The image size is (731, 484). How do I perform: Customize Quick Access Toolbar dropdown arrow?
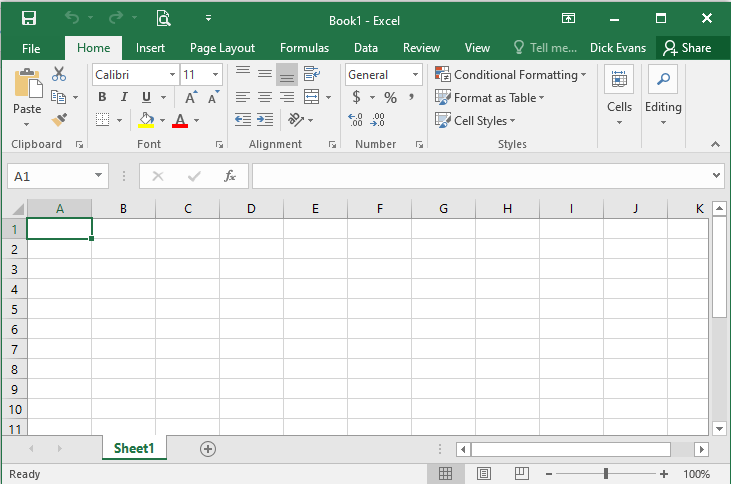click(x=208, y=18)
